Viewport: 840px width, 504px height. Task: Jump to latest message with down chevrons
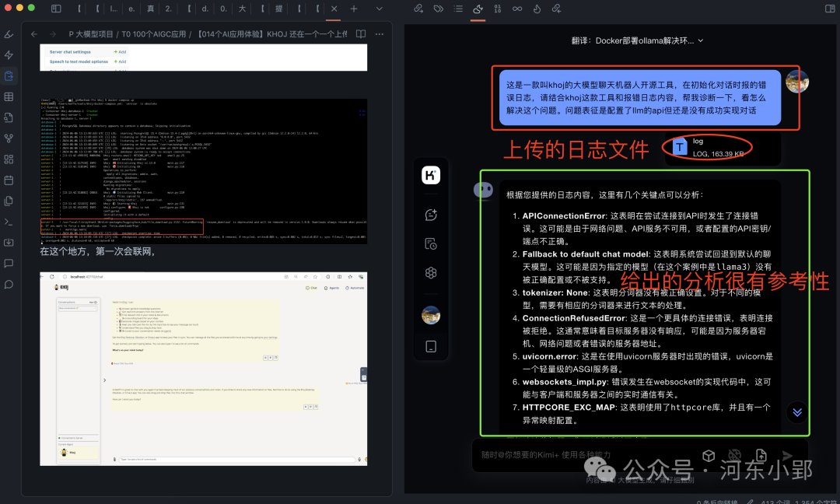[797, 412]
